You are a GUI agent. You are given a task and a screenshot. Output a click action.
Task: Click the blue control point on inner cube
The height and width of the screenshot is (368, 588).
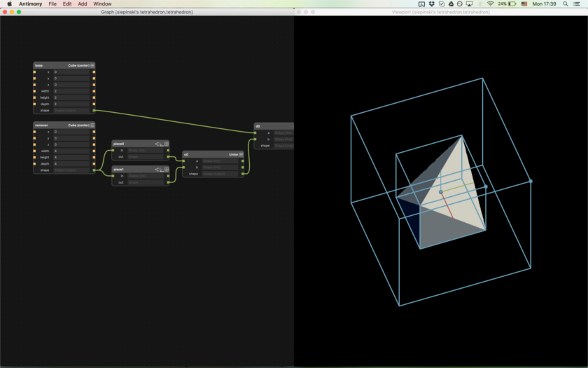click(486, 186)
